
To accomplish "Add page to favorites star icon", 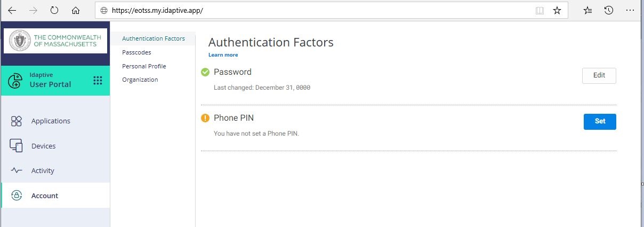I will pos(557,10).
